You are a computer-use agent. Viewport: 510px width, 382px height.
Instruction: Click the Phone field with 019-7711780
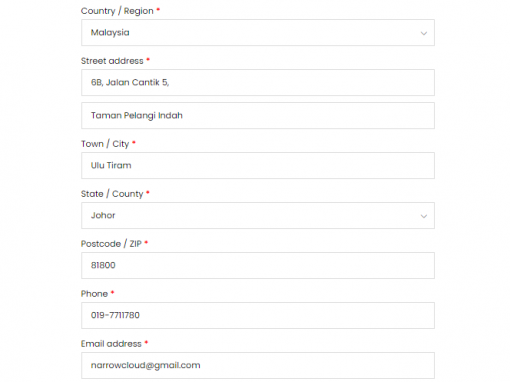tap(258, 316)
